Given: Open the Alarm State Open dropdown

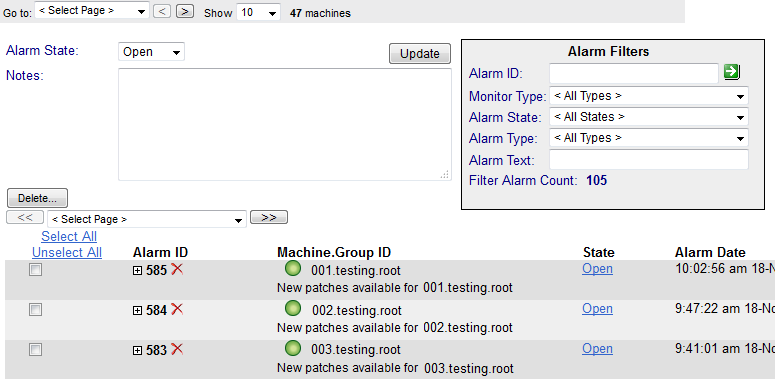Looking at the screenshot, I should 151,52.
